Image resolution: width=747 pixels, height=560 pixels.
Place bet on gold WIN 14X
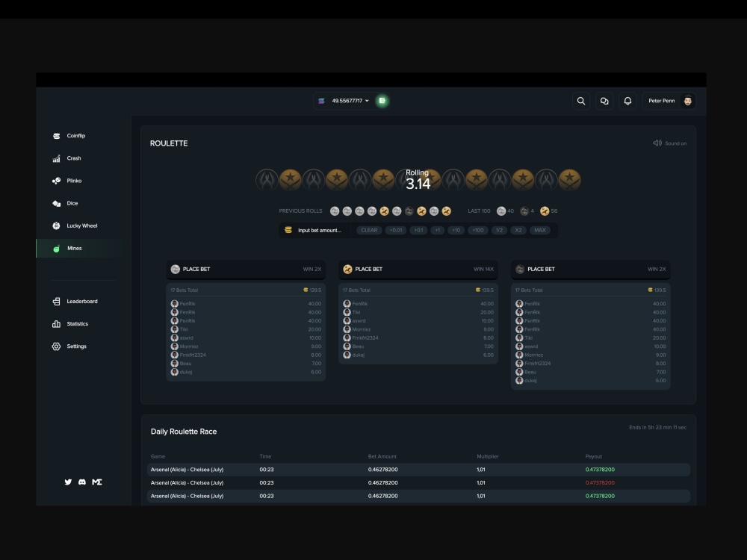[418, 270]
